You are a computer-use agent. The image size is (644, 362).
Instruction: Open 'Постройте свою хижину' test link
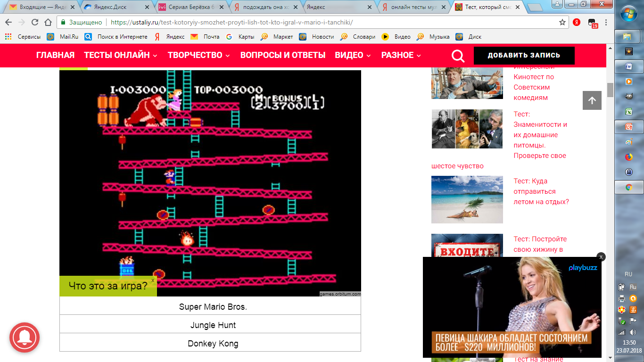pos(540,244)
